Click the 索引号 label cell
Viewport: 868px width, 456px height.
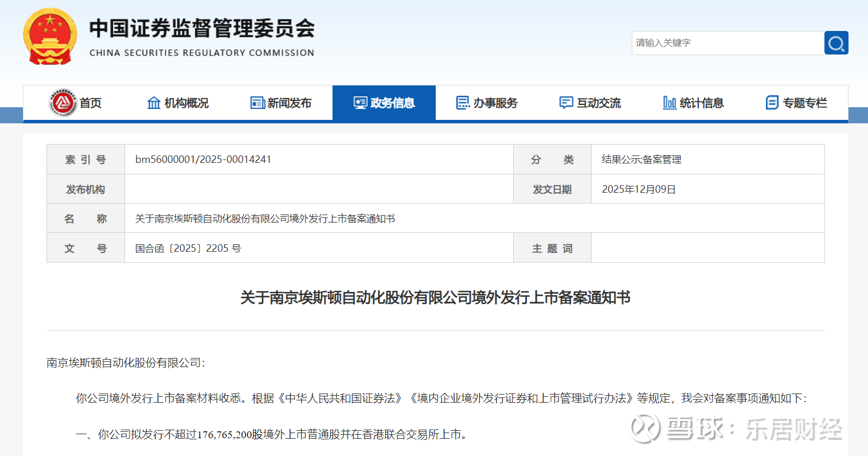click(x=85, y=159)
